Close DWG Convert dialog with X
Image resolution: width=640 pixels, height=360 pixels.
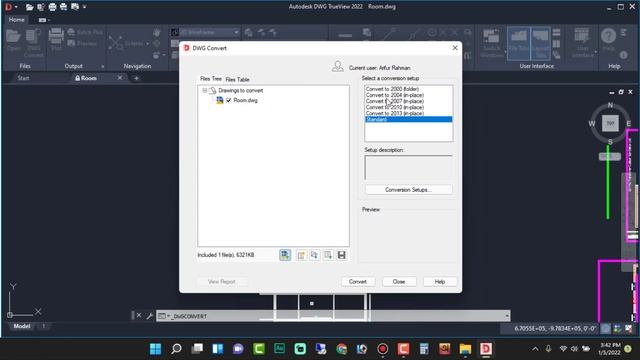(x=455, y=48)
